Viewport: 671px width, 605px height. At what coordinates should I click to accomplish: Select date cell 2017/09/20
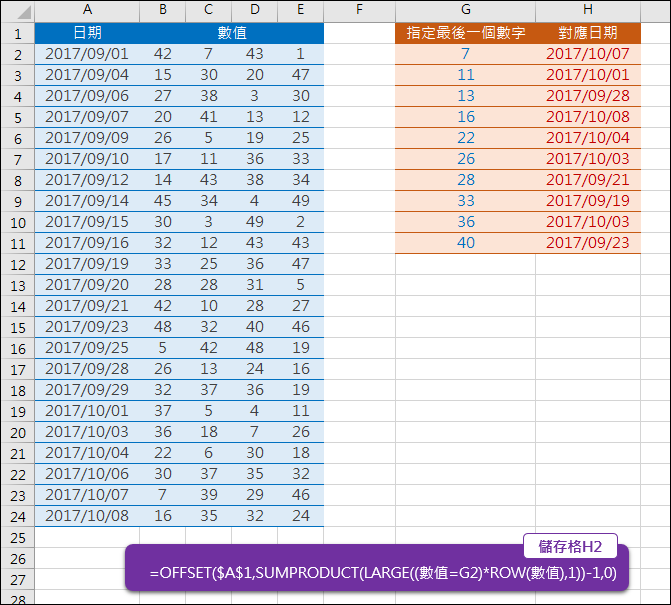pyautogui.click(x=87, y=285)
